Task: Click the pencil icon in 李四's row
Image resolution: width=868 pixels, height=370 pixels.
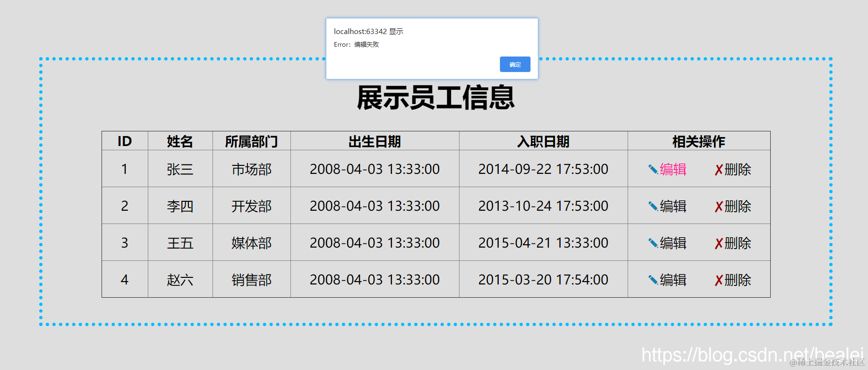Action: click(653, 206)
